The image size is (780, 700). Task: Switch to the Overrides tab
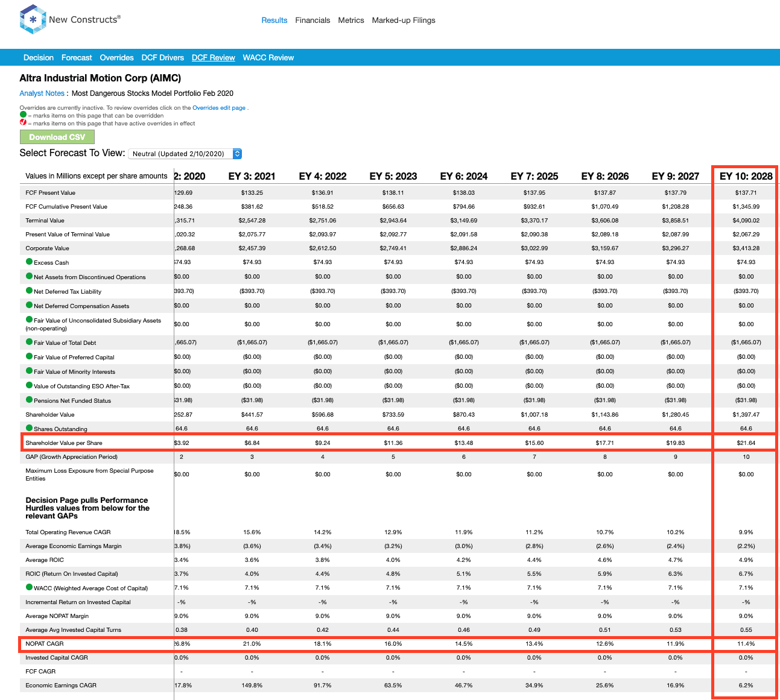(117, 58)
